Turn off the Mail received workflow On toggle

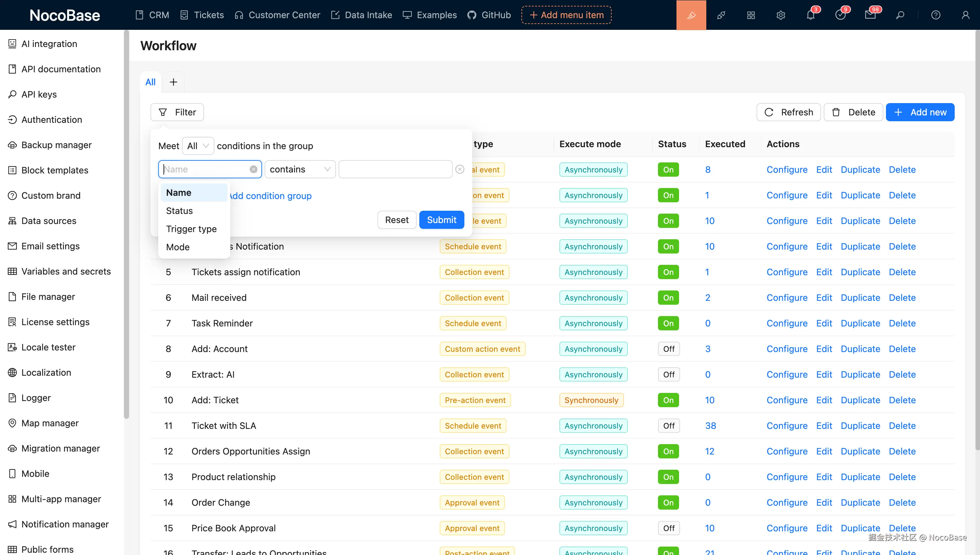[668, 297]
